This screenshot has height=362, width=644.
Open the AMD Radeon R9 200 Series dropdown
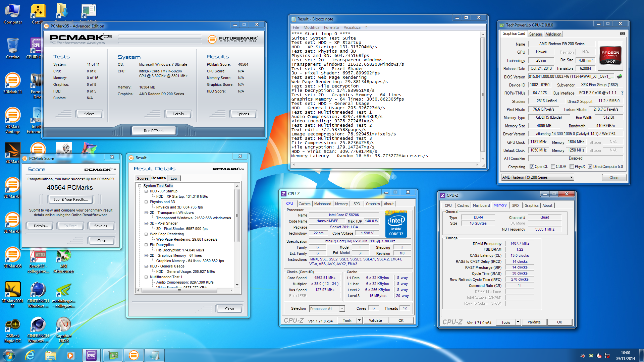point(537,177)
